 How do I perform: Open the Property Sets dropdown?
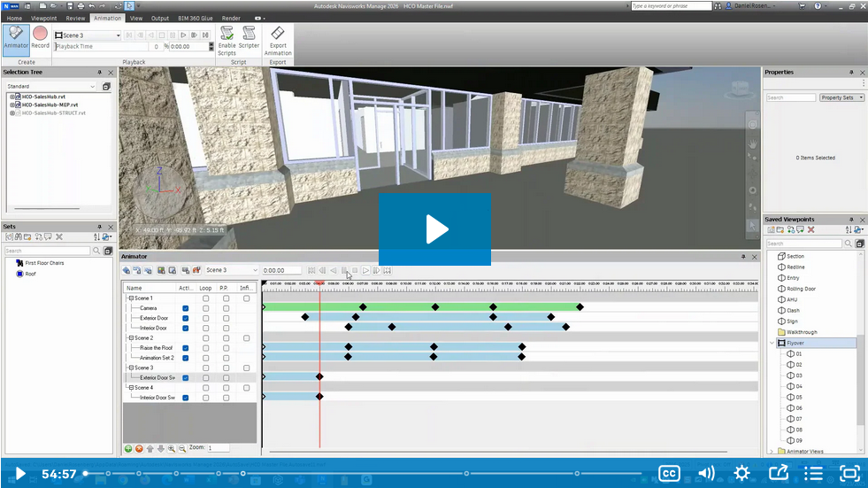tap(841, 97)
